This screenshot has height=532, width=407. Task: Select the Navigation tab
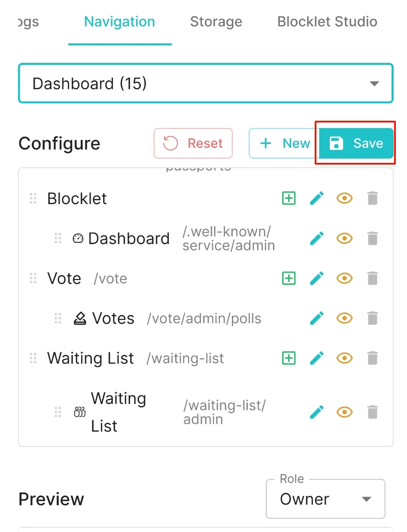click(120, 21)
